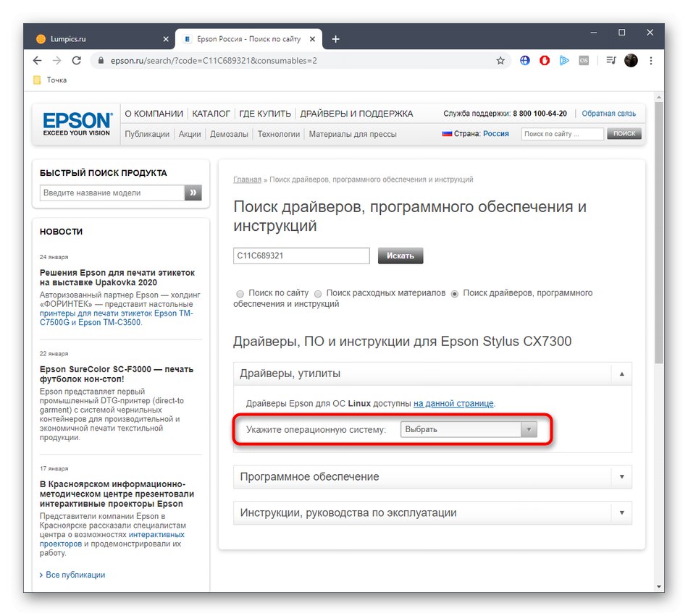
Task: Bookmark this page with the star icon
Action: (500, 61)
